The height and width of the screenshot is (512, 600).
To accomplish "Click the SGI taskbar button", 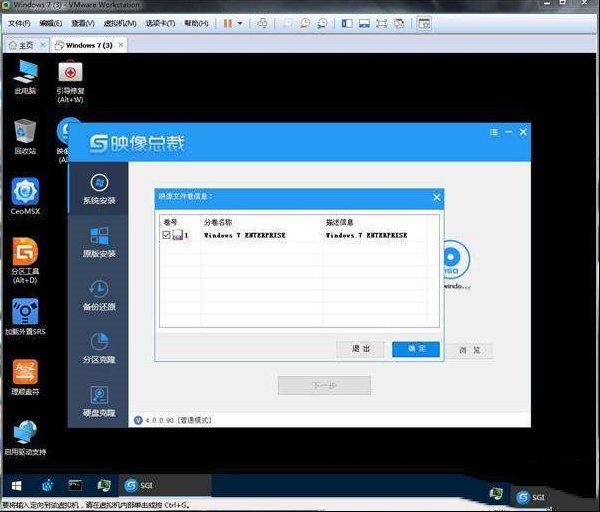I will point(165,486).
